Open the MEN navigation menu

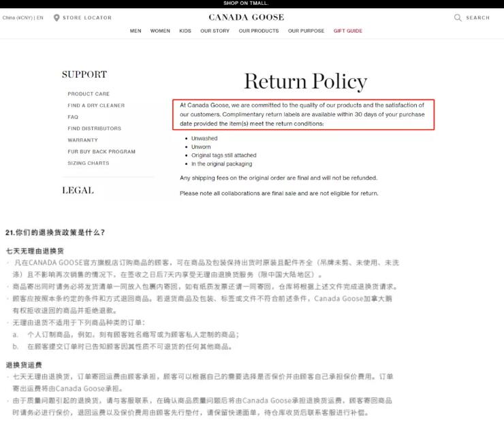tap(136, 31)
